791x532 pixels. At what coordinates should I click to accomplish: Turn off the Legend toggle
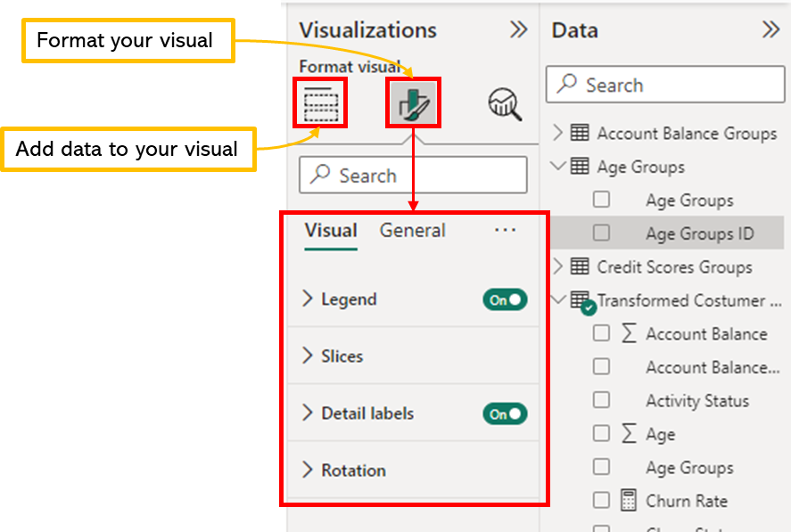504,299
